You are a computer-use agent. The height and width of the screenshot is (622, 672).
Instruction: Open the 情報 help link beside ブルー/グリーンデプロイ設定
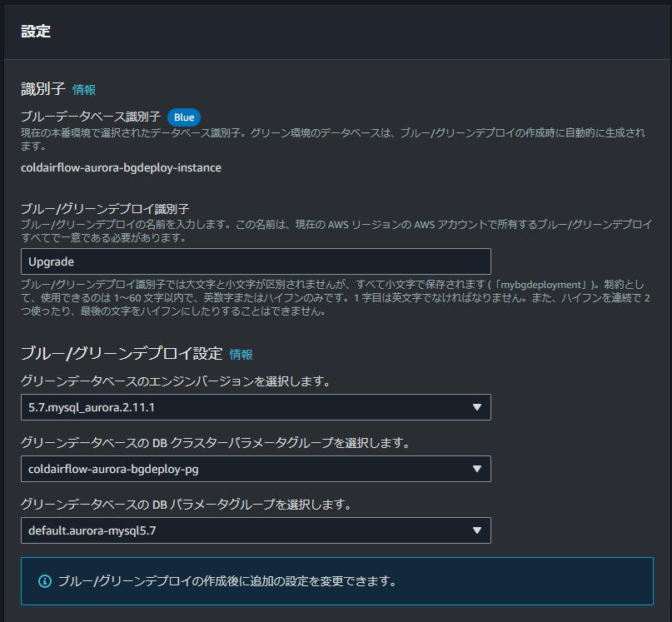pyautogui.click(x=241, y=355)
